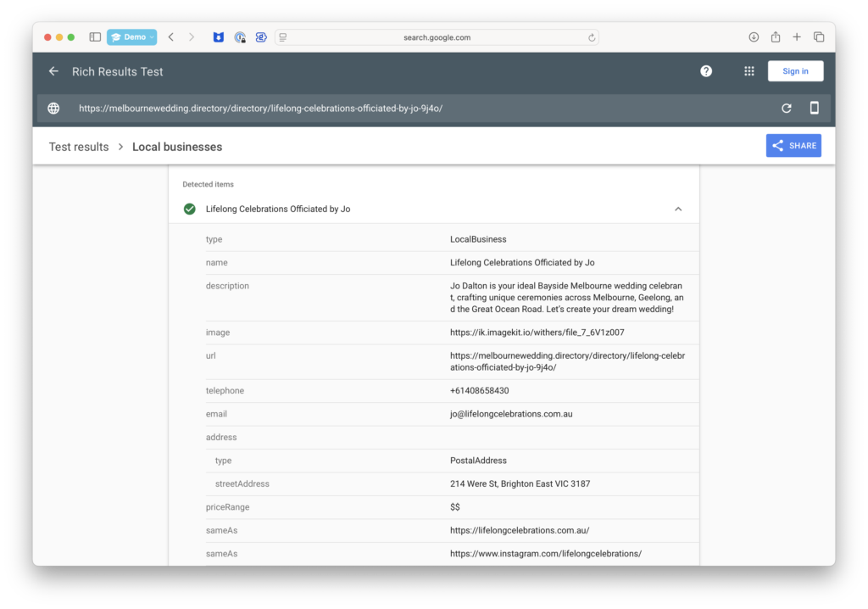Click the tested URL input field
The width and height of the screenshot is (868, 609).
[407, 109]
